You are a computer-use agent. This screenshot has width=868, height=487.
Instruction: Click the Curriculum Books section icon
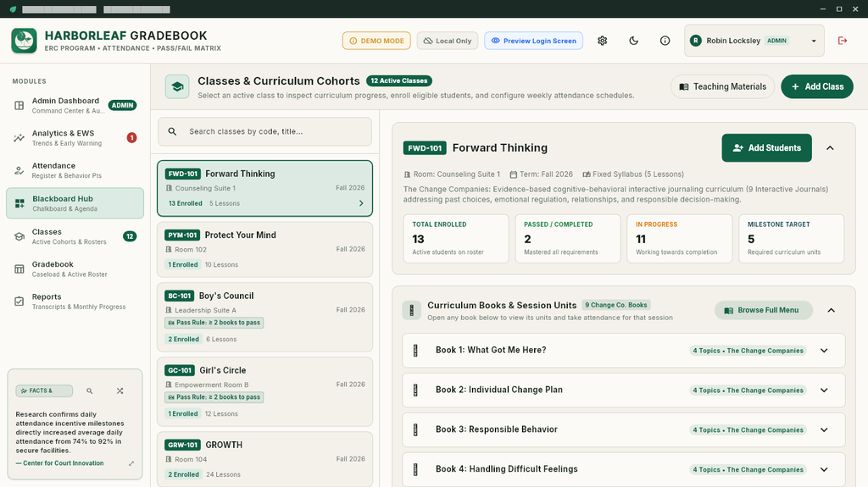(411, 311)
